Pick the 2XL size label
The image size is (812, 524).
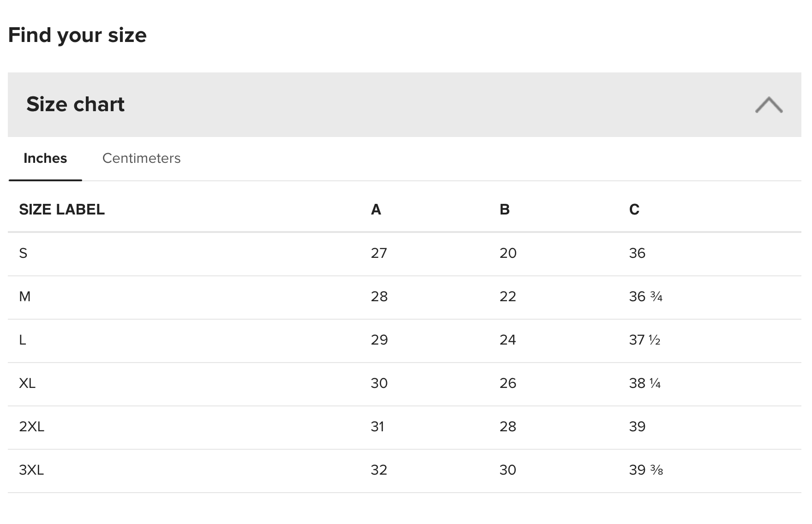31,427
